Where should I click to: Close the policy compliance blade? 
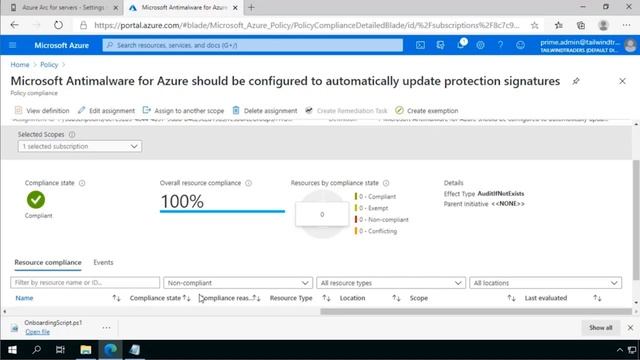tap(622, 81)
